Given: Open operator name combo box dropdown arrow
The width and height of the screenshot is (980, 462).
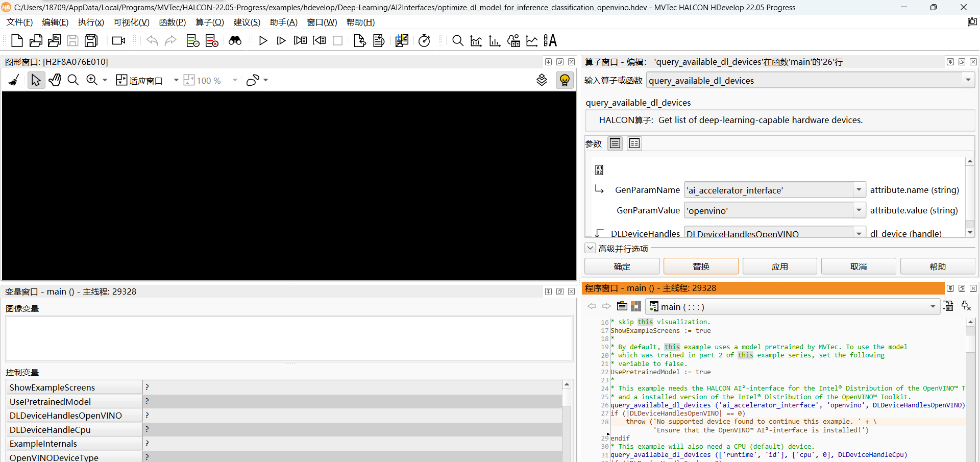Looking at the screenshot, I should (968, 80).
